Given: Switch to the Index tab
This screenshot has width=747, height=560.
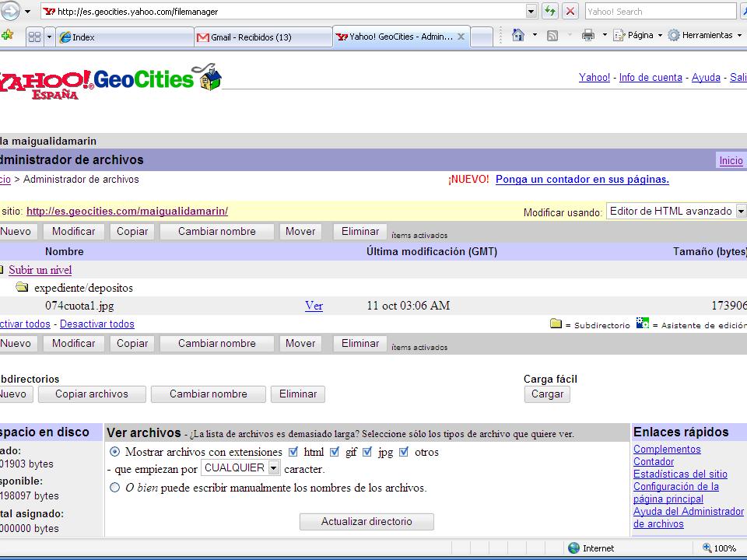Looking at the screenshot, I should point(124,37).
